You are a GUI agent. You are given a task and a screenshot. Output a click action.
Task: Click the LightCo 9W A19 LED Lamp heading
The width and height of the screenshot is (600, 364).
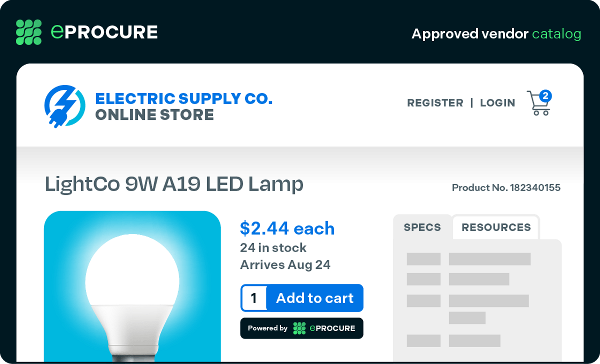point(174,184)
